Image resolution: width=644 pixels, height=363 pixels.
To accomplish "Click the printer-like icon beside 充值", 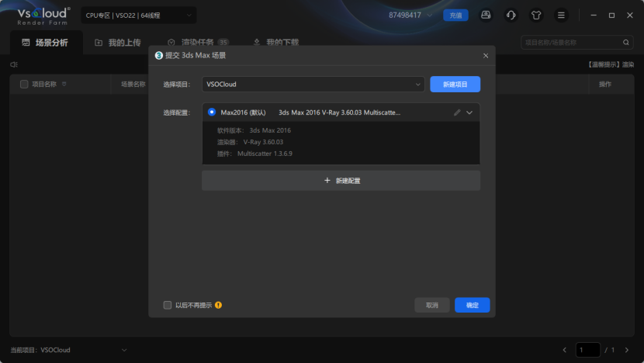I will click(x=486, y=15).
